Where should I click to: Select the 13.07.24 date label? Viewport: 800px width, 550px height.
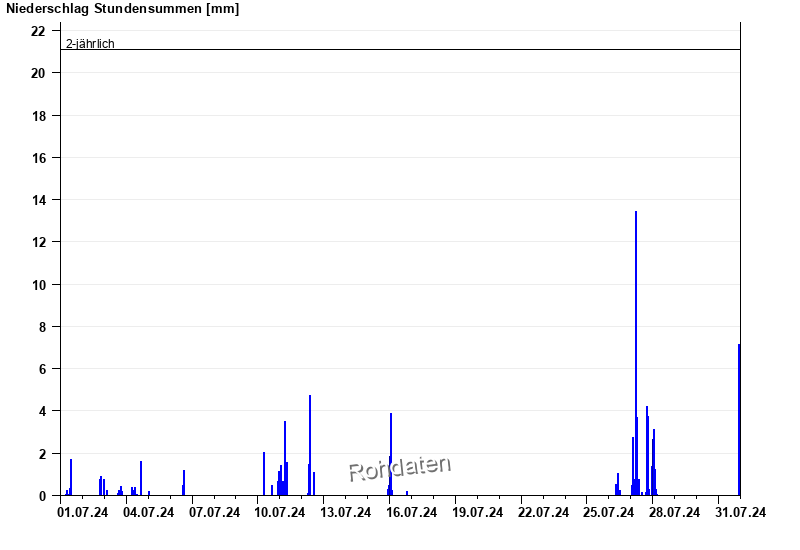346,513
